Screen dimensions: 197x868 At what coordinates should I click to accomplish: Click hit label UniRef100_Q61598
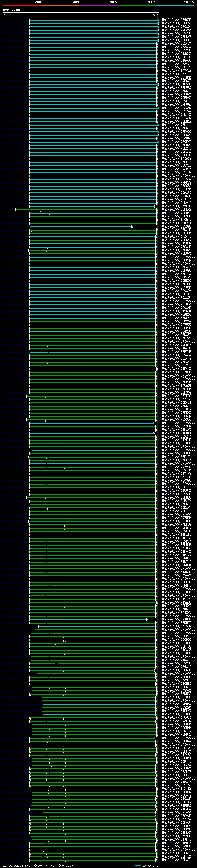pyautogui.click(x=177, y=494)
